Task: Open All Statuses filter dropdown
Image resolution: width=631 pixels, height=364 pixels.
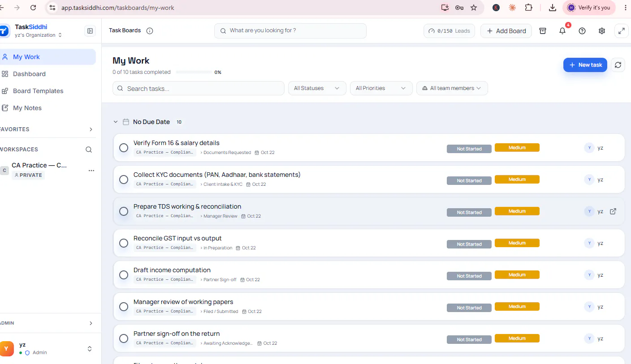Action: tap(317, 88)
